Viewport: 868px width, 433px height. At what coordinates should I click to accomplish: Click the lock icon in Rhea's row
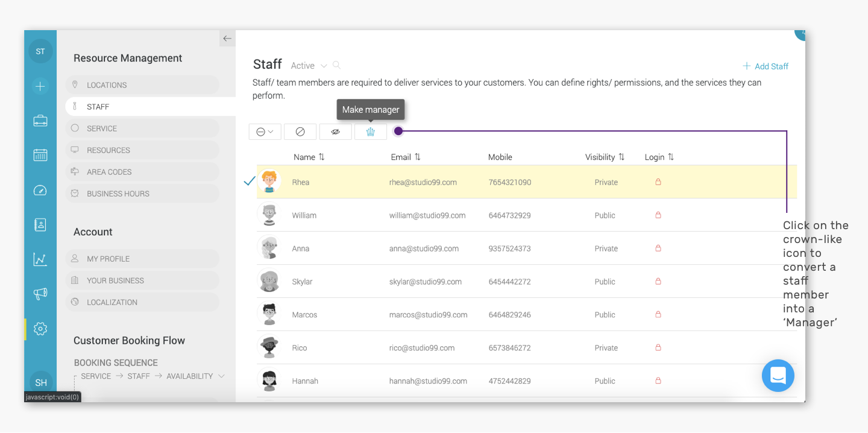(x=658, y=182)
